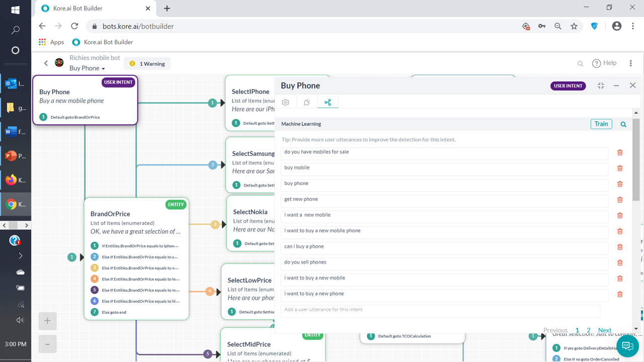Select the SelectNokia node on canvas
The width and height of the screenshot is (644, 362).
[251, 223]
